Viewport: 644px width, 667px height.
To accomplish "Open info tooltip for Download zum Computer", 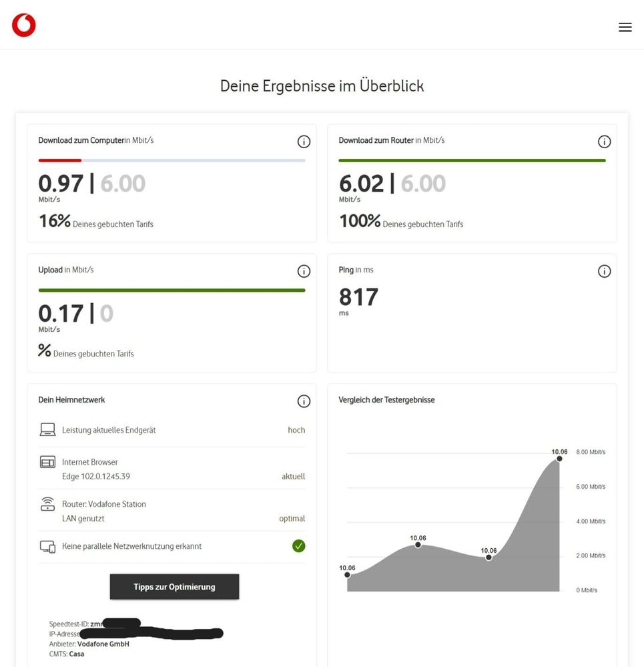I will [304, 142].
